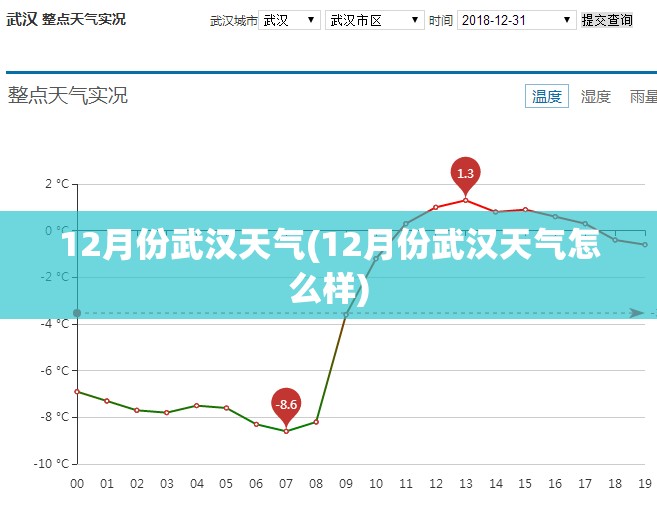Click the 武汉城市 field label
Image resolution: width=657 pixels, height=531 pixels.
click(233, 21)
